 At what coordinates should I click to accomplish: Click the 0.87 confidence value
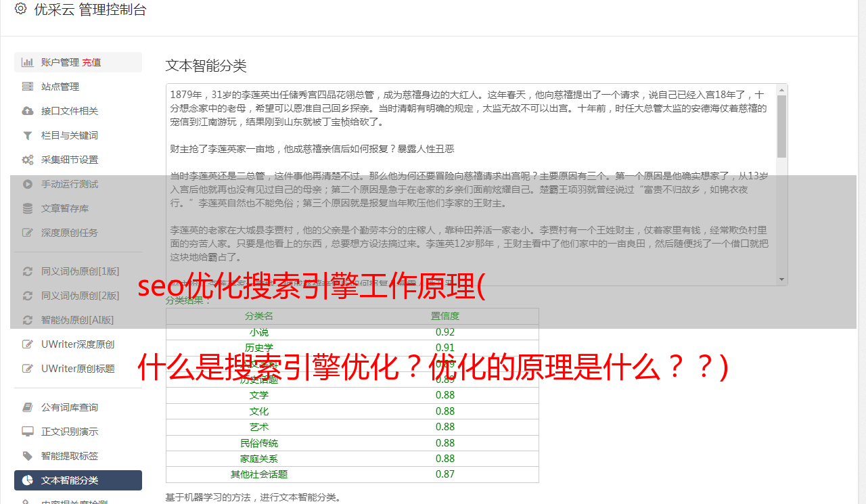[x=445, y=475]
